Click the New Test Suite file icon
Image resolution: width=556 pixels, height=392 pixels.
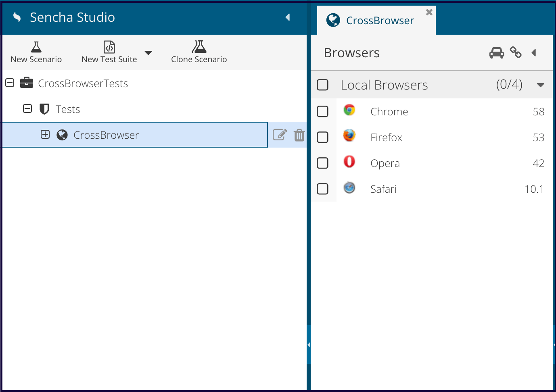coord(109,47)
